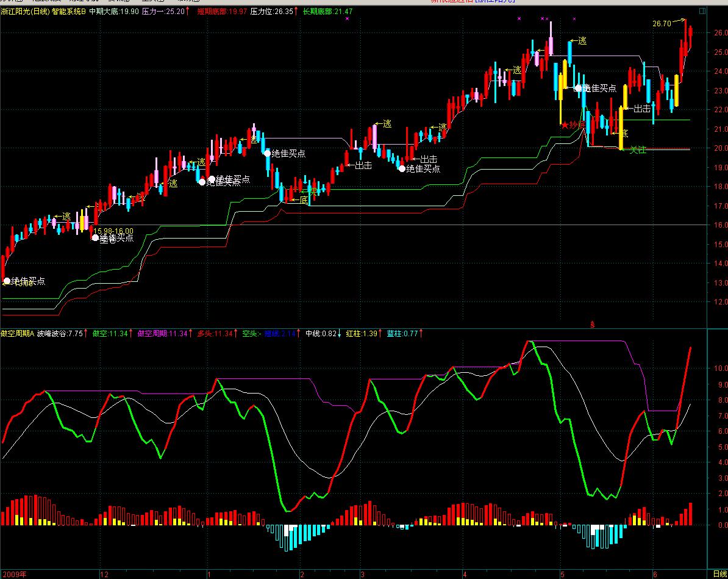Click the 12.0 label on price axis
The height and width of the screenshot is (579, 728).
tap(721, 301)
